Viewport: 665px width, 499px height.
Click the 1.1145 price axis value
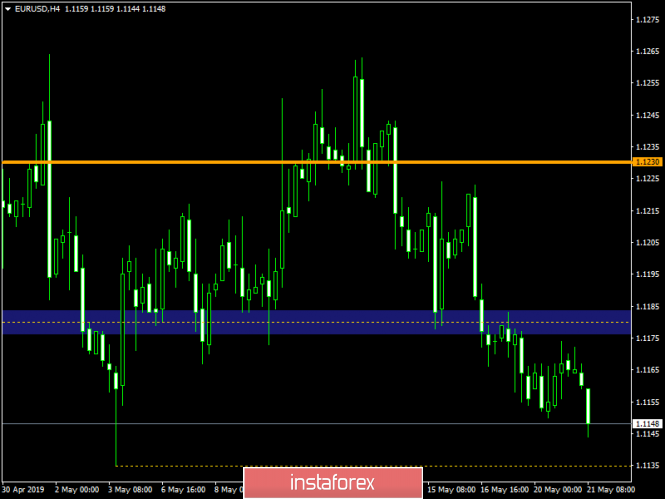(648, 434)
